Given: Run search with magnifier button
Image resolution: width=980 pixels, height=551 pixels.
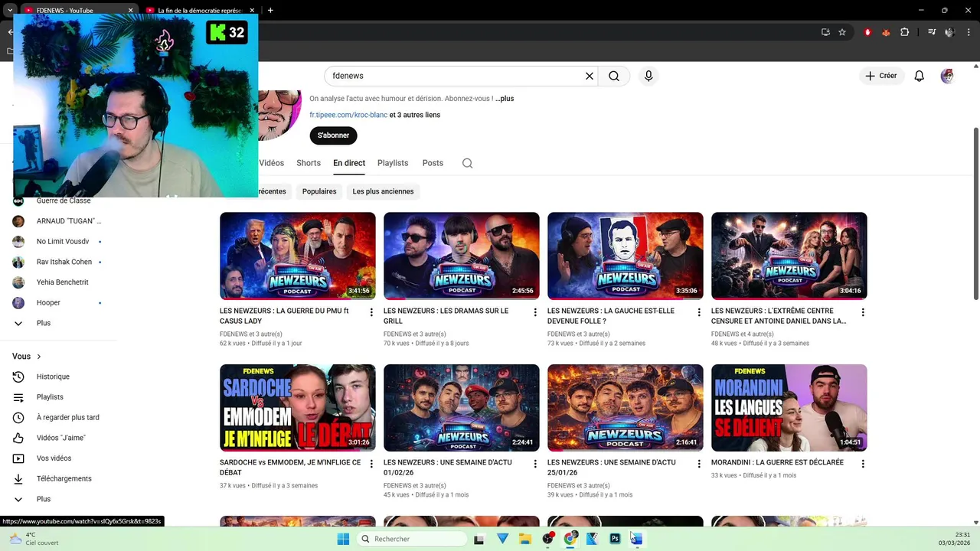Looking at the screenshot, I should pyautogui.click(x=614, y=76).
